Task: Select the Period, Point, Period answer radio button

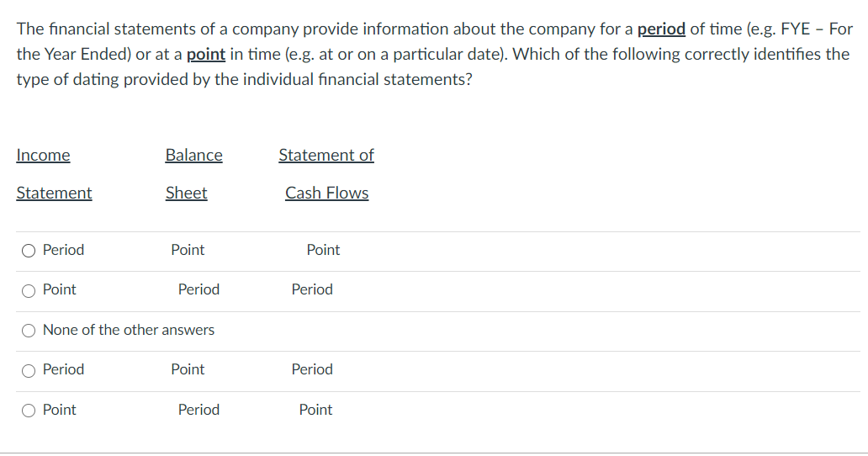Action: [29, 370]
